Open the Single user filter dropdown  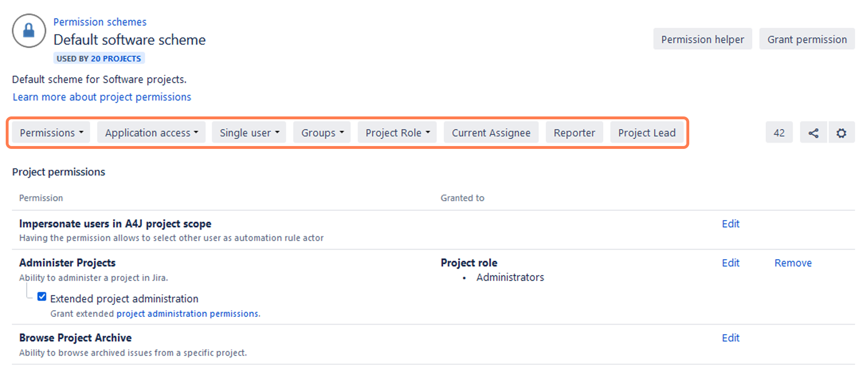(249, 133)
